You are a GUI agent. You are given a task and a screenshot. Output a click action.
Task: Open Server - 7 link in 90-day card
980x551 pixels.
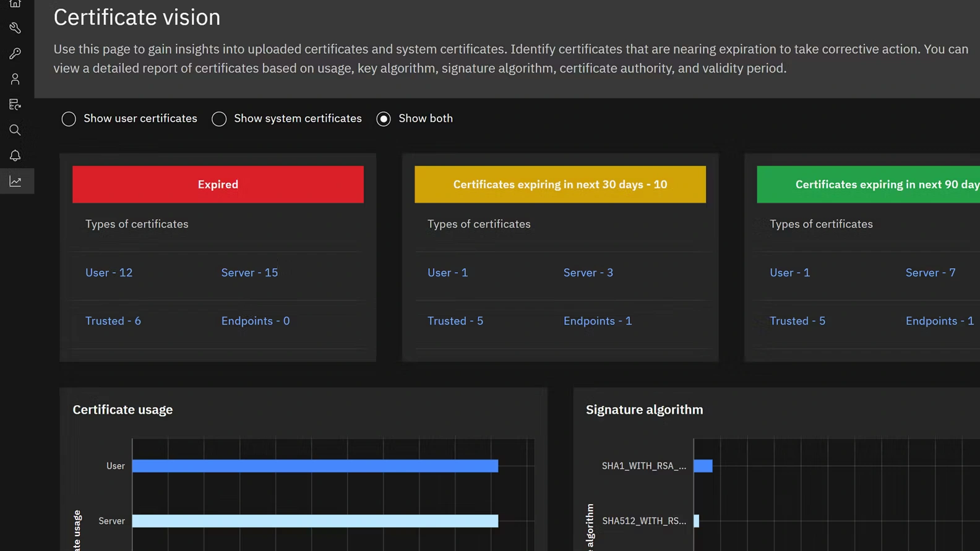tap(930, 273)
